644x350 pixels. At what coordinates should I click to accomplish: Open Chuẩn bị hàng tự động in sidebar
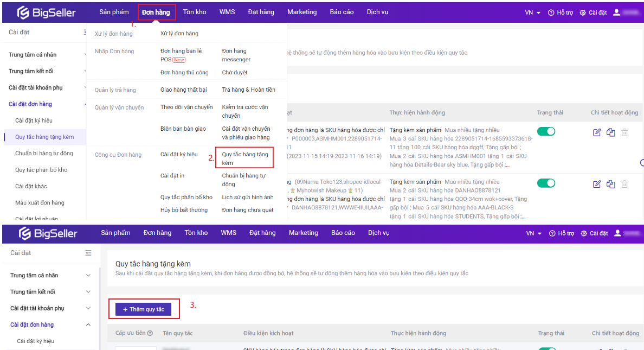click(x=44, y=154)
